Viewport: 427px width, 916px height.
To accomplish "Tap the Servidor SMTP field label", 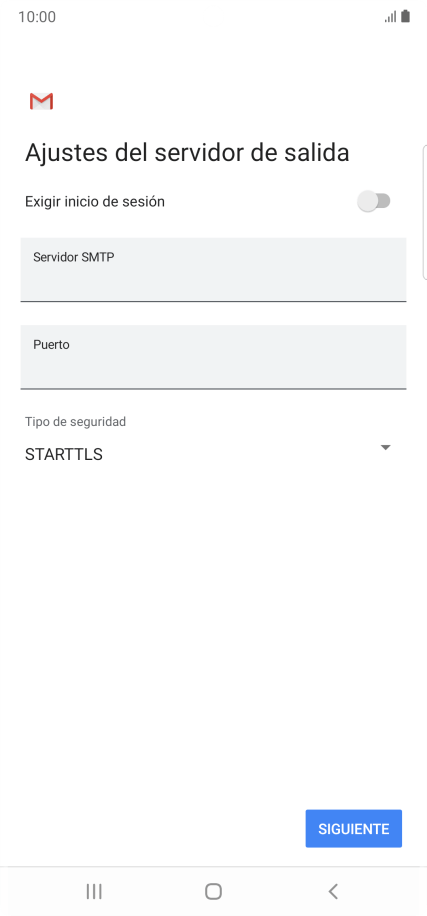I will [74, 257].
